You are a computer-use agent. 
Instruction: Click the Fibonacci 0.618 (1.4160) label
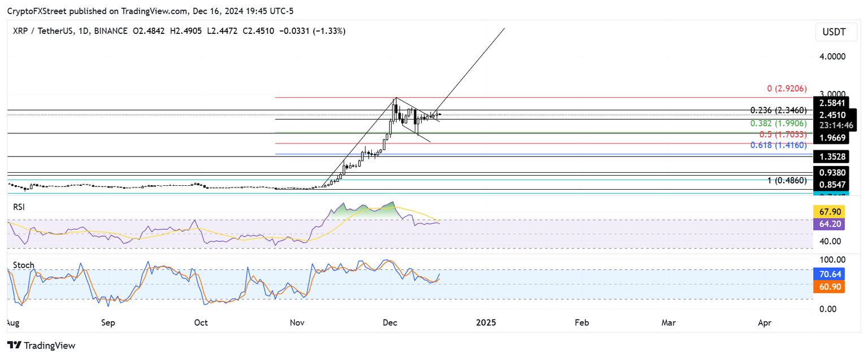[779, 145]
